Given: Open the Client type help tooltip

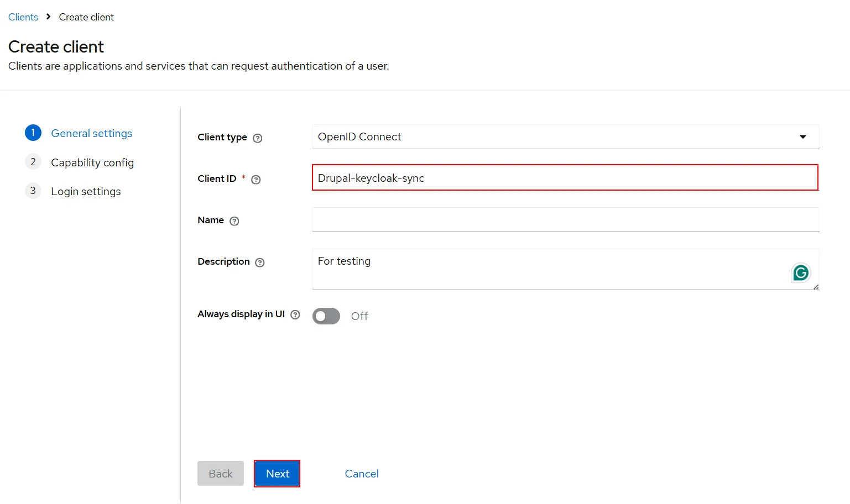Looking at the screenshot, I should [x=258, y=138].
